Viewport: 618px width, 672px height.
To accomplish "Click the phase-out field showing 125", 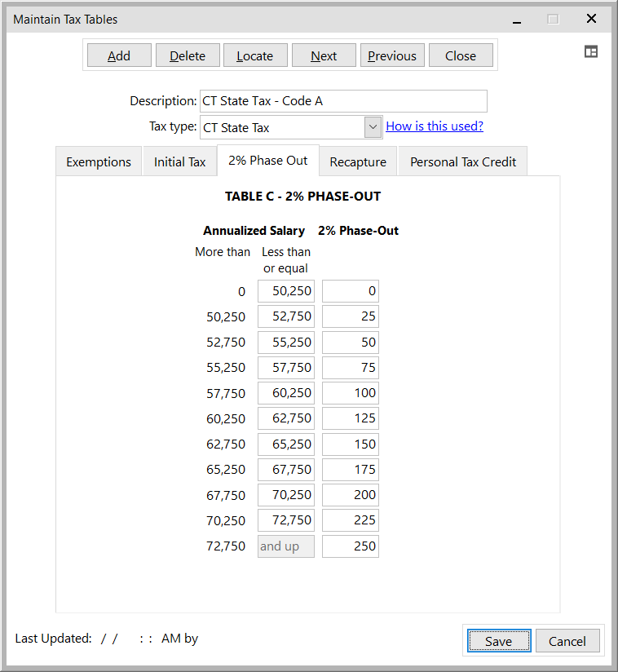I will pyautogui.click(x=351, y=418).
